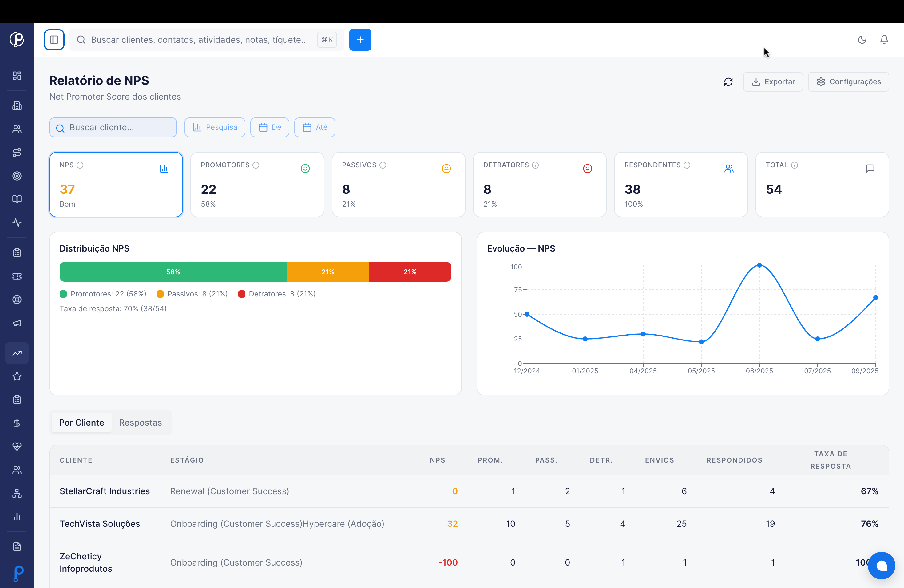Click the red 21% distribution segment
Image resolution: width=904 pixels, height=588 pixels.
click(x=410, y=272)
